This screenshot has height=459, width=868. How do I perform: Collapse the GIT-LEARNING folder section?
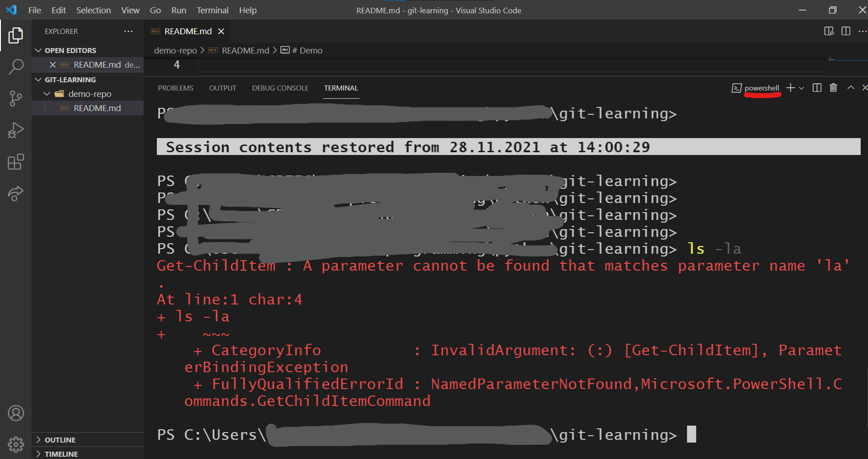[x=87, y=80]
